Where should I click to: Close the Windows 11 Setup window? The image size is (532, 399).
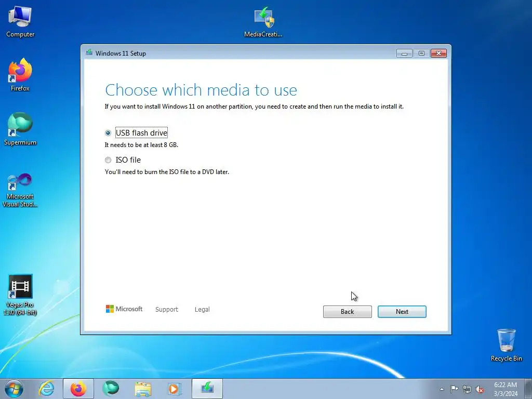pyautogui.click(x=438, y=54)
